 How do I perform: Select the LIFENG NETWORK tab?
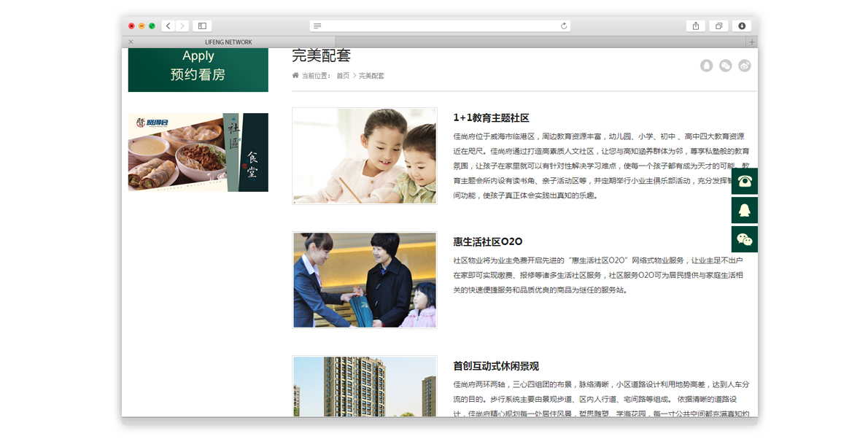pos(228,42)
